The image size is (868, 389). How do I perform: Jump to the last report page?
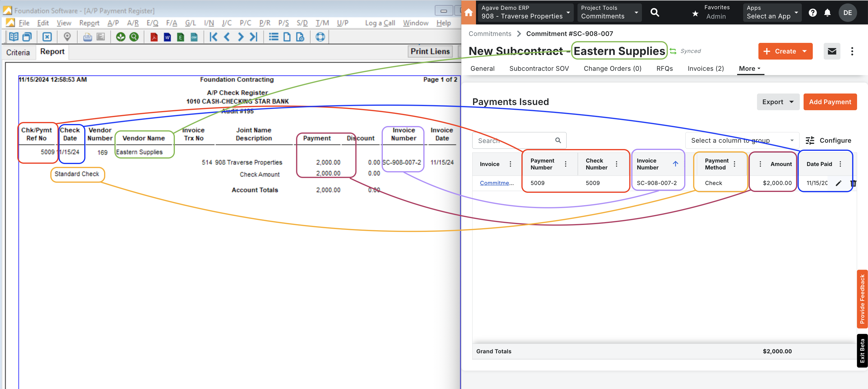click(253, 37)
